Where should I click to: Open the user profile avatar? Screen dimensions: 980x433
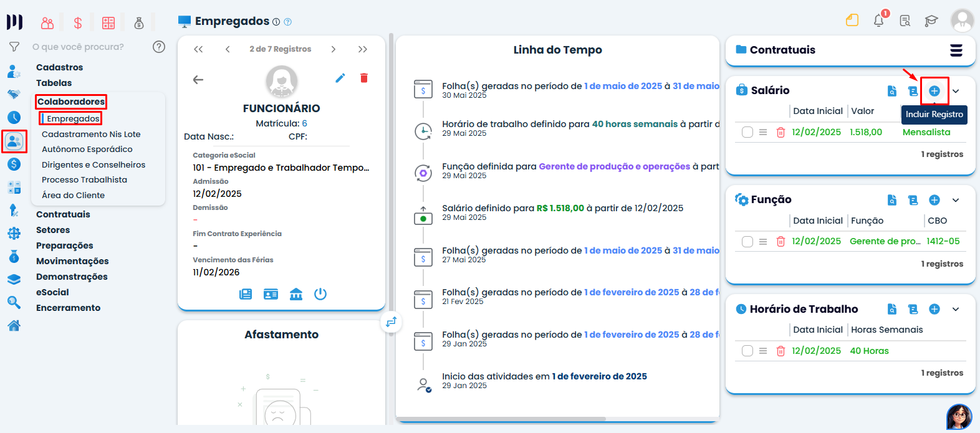[962, 21]
